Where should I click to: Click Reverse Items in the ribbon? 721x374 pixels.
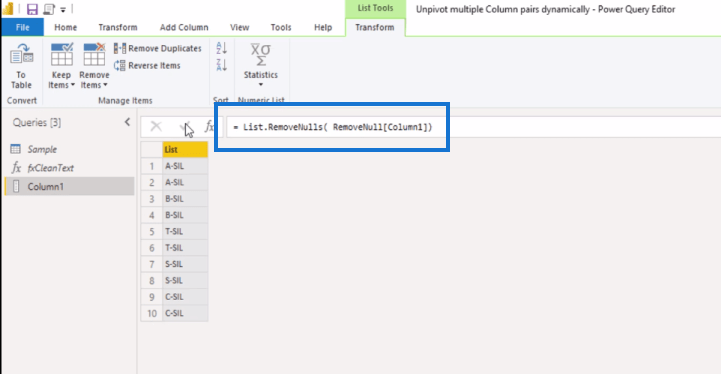(x=147, y=65)
